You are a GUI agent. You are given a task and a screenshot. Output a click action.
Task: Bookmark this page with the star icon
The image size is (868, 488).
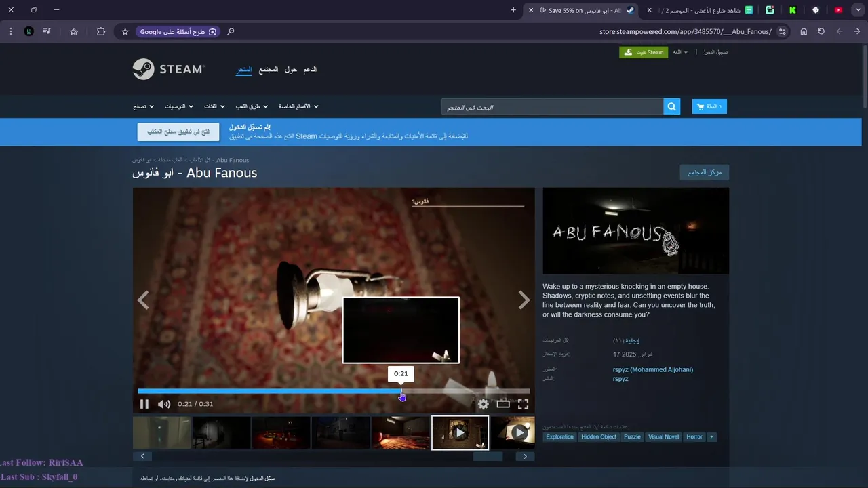[125, 31]
